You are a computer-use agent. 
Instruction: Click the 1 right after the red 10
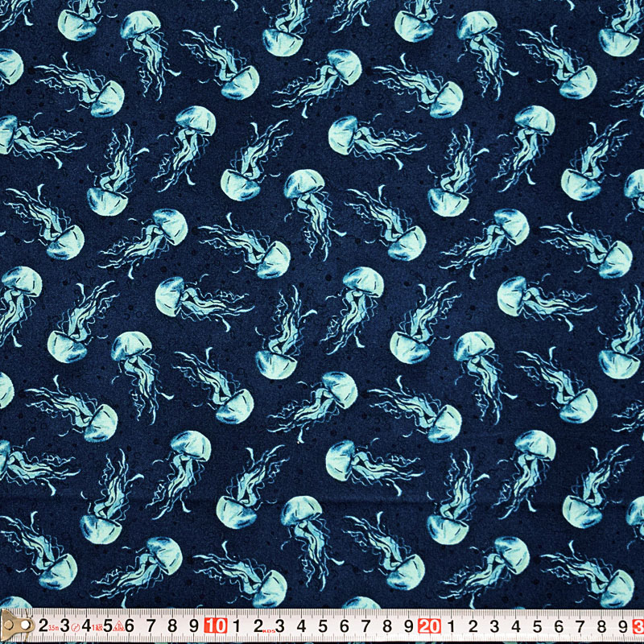coord(237,625)
